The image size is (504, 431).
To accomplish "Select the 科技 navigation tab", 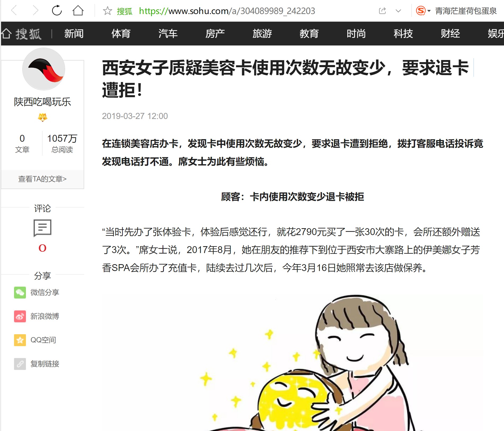I will (x=403, y=34).
